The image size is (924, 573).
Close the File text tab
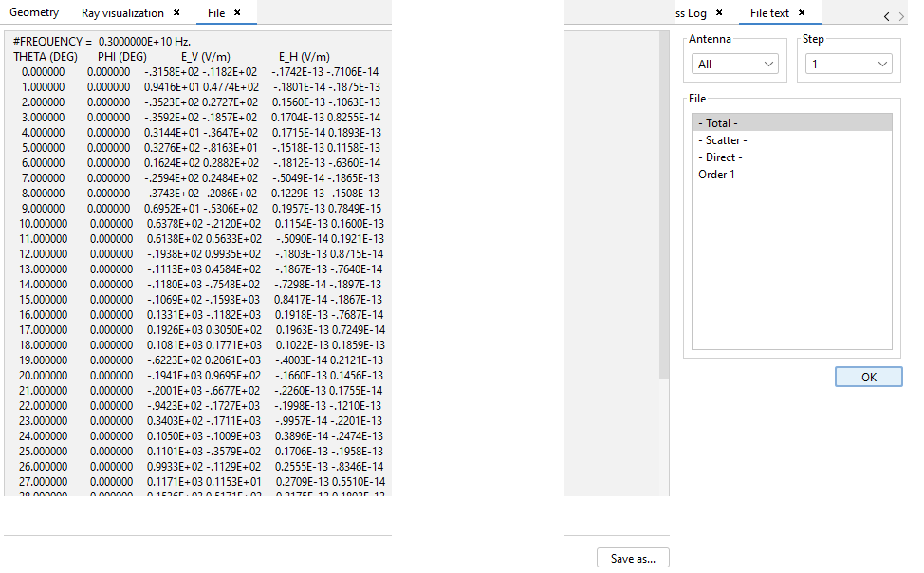tap(802, 13)
